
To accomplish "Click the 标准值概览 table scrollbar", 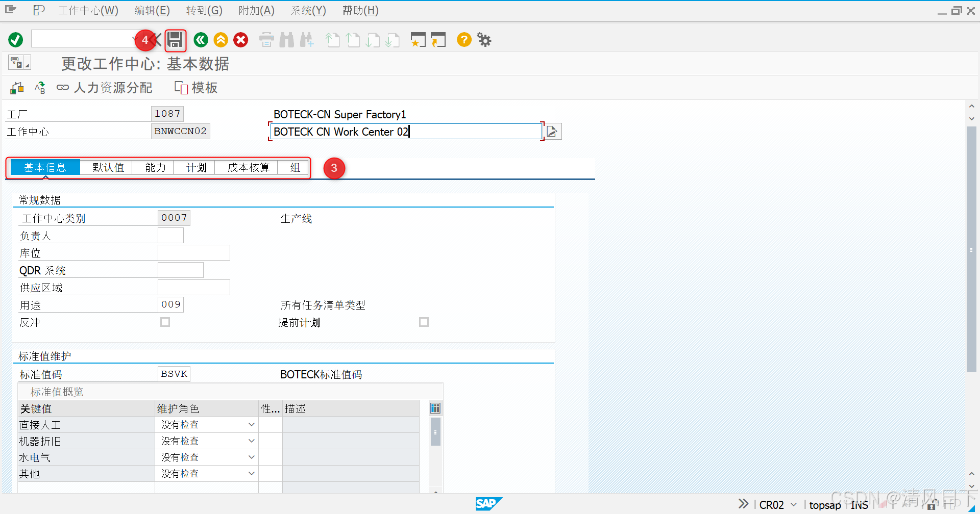I will tap(435, 432).
